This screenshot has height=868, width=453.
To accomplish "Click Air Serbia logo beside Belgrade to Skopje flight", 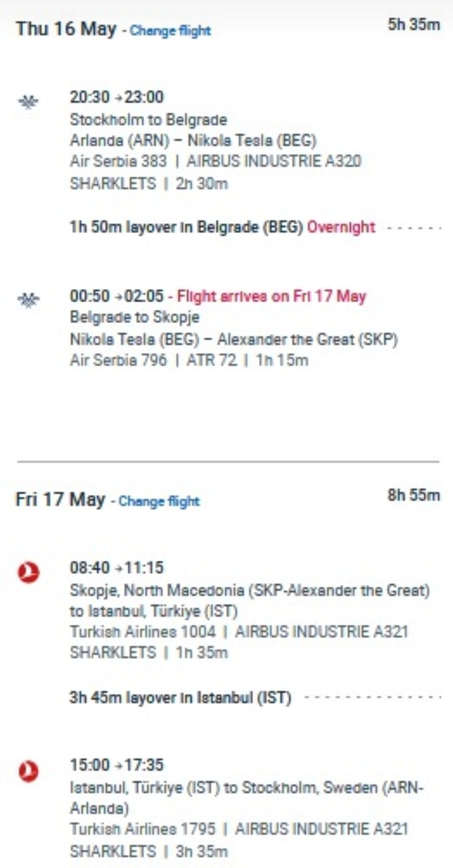I will (28, 300).
